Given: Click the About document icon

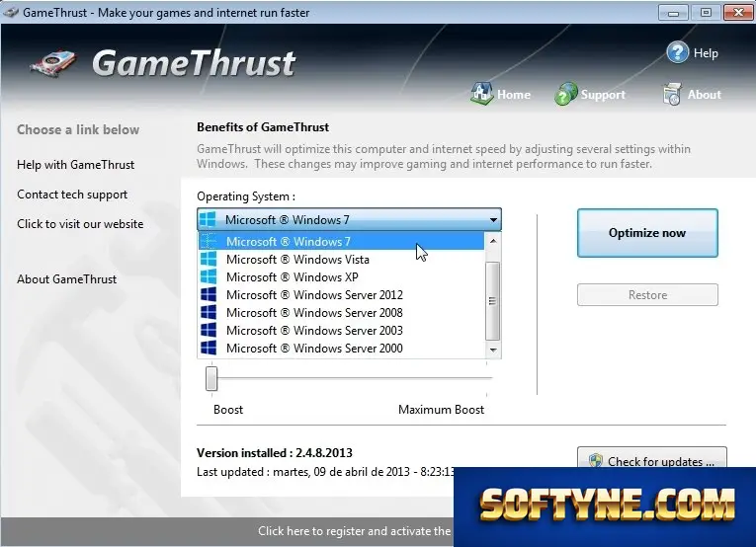Looking at the screenshot, I should [x=672, y=94].
